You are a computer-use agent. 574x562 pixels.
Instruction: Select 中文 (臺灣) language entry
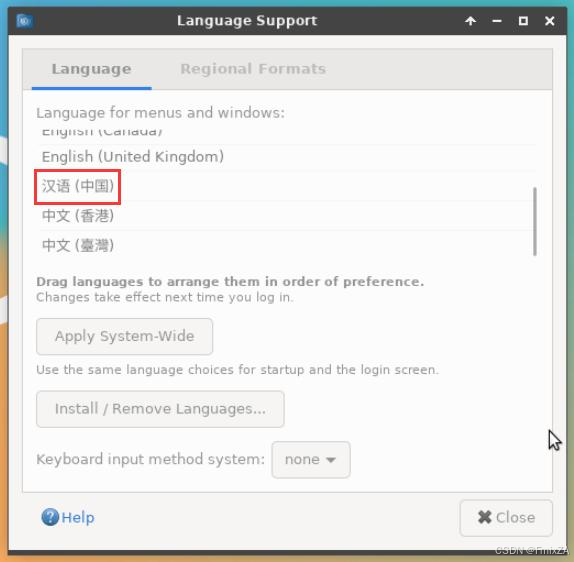(x=287, y=245)
